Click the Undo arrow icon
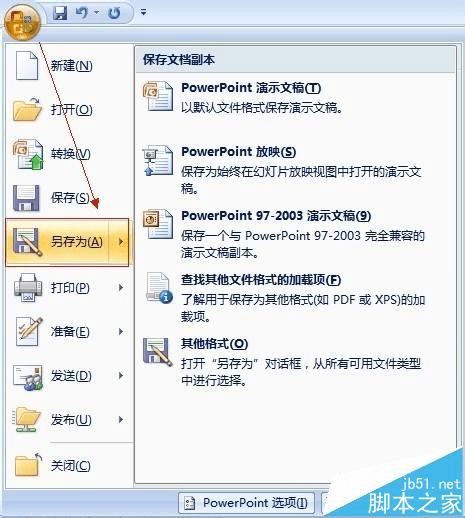This screenshot has height=518, width=465. pyautogui.click(x=82, y=13)
